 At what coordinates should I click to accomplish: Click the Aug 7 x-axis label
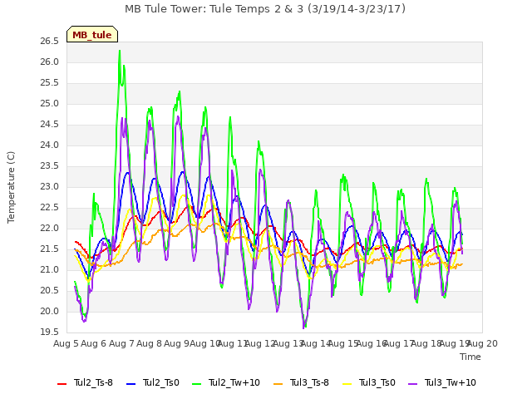(121, 343)
